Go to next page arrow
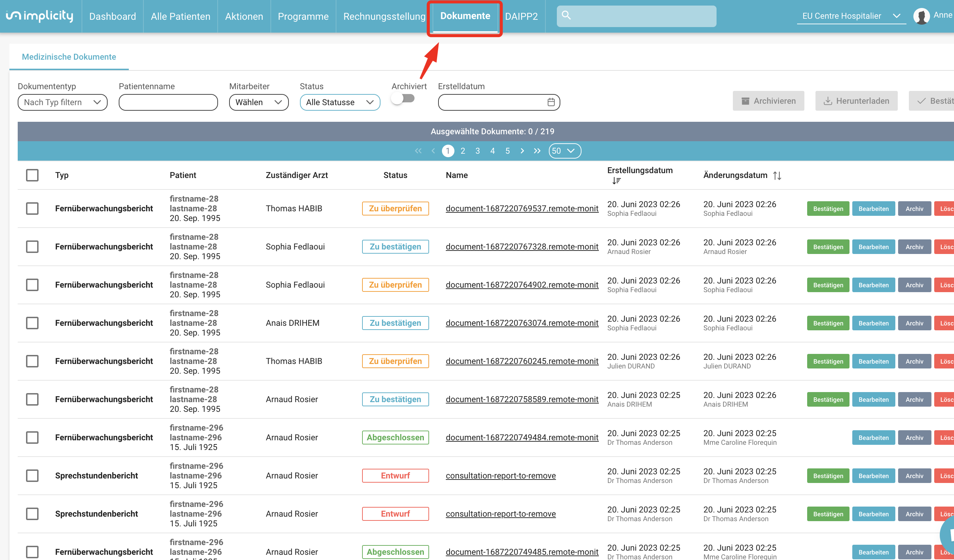 (x=522, y=151)
